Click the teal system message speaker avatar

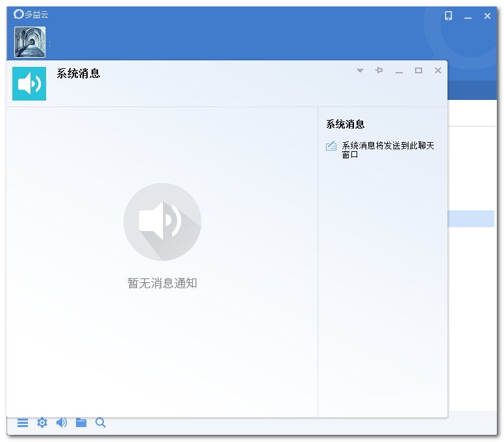(29, 84)
